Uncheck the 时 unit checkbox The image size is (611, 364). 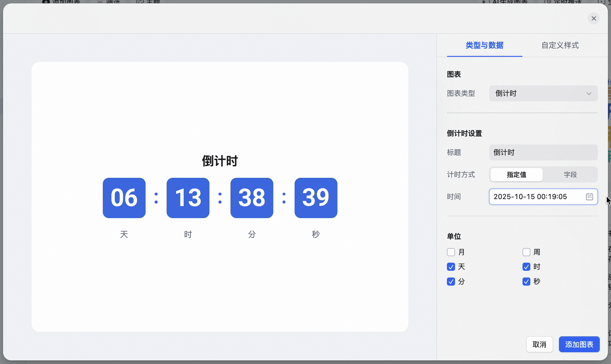[526, 267]
